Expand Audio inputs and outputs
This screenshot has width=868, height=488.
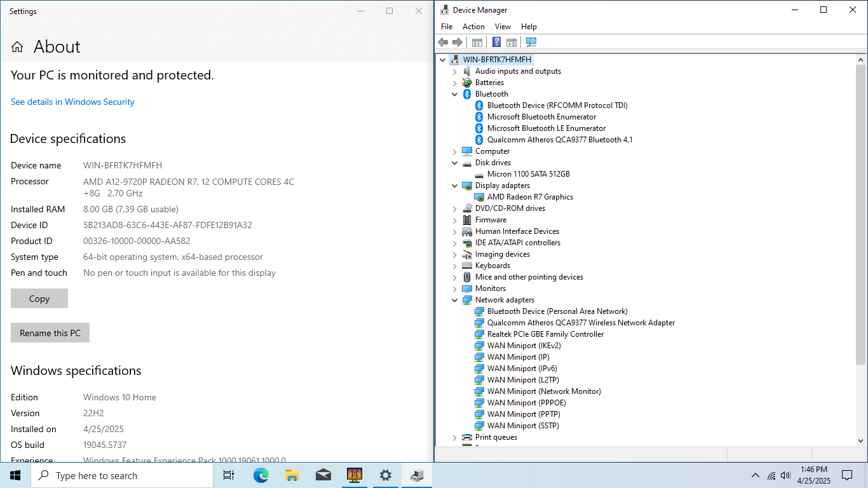pyautogui.click(x=454, y=71)
